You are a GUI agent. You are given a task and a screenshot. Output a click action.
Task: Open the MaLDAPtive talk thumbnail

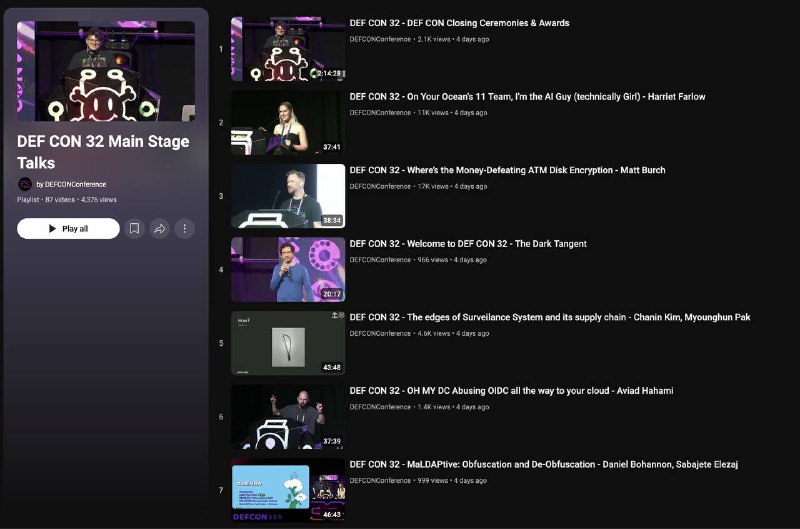pos(288,490)
